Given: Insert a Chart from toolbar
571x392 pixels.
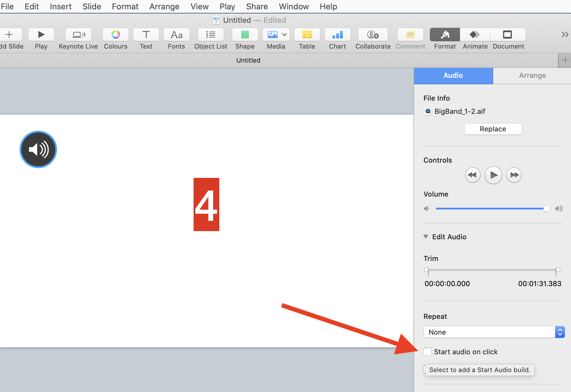Looking at the screenshot, I should pos(337,35).
